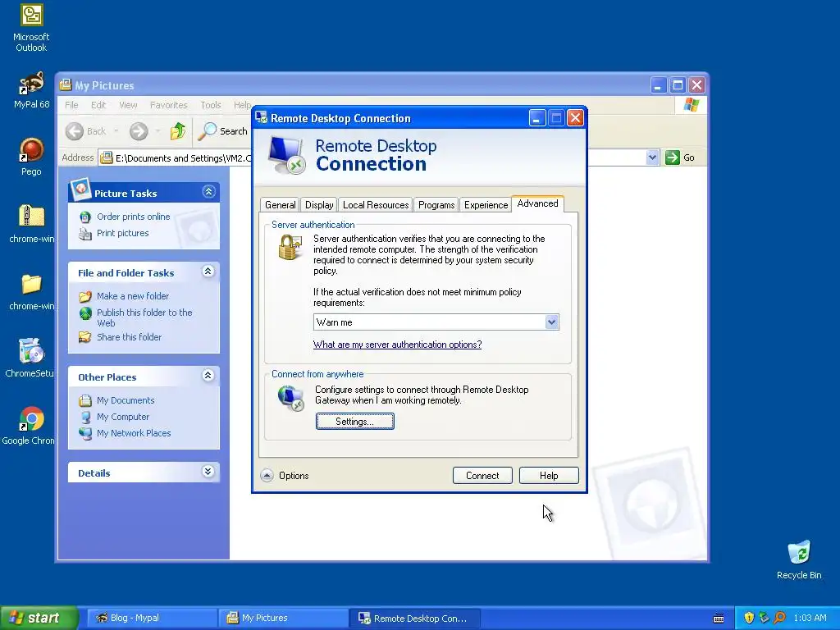
Task: Expand the Details panel
Action: pyautogui.click(x=208, y=472)
